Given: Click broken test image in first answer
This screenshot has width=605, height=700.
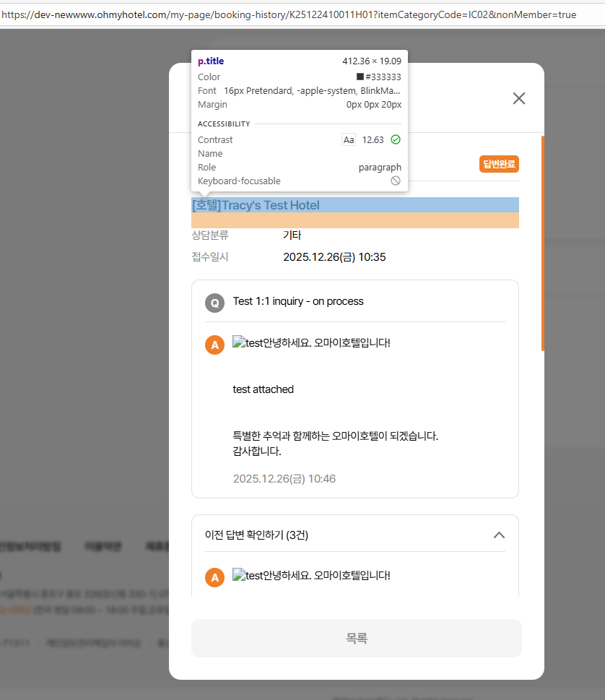Looking at the screenshot, I should point(240,342).
